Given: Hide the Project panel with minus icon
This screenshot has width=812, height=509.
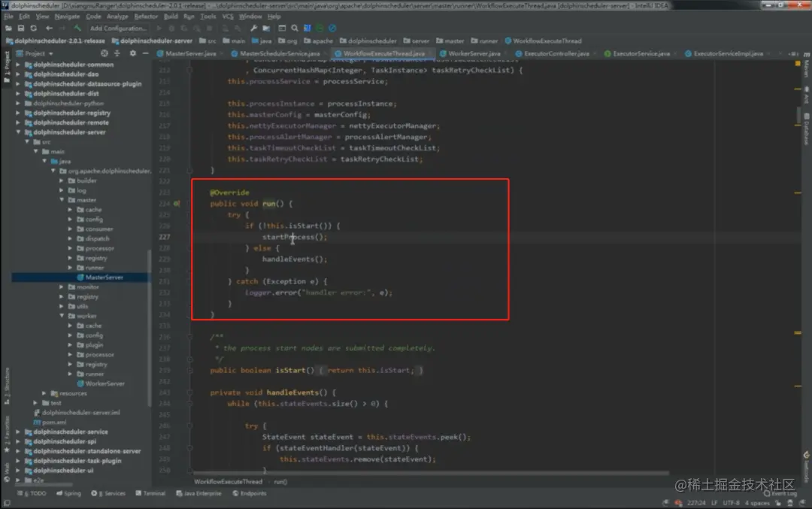Looking at the screenshot, I should point(146,53).
